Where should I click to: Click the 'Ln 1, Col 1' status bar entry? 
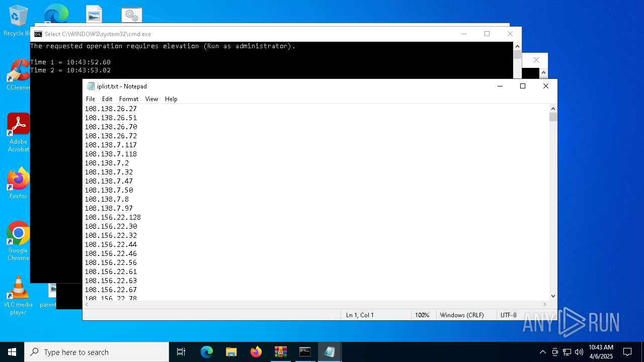[x=360, y=315]
